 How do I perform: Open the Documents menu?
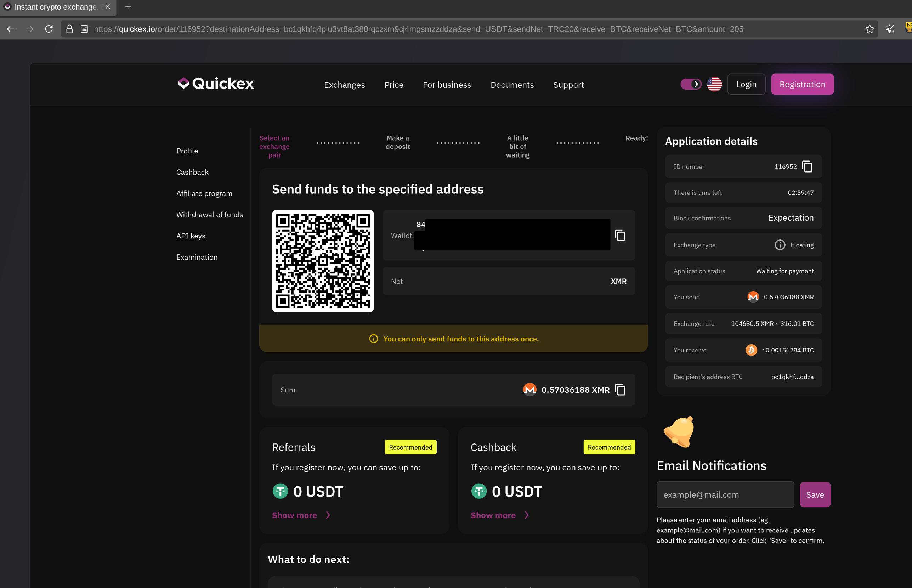click(x=512, y=85)
